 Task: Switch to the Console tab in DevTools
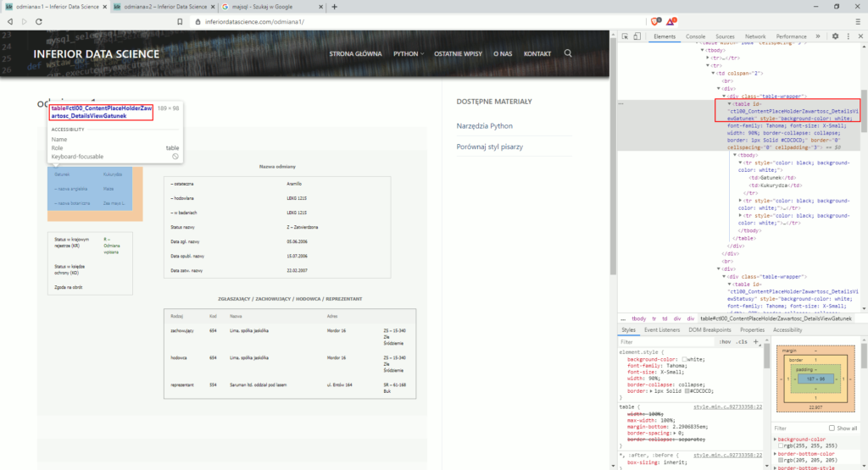[x=695, y=37]
